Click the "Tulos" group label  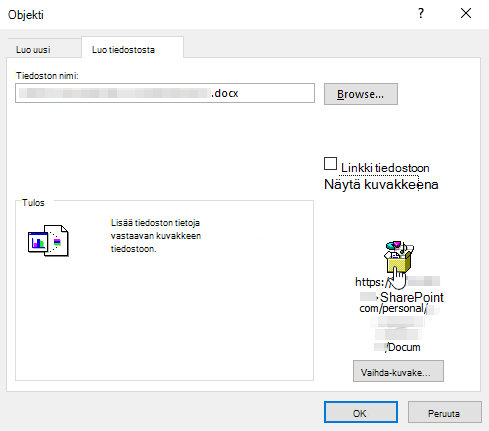click(33, 203)
